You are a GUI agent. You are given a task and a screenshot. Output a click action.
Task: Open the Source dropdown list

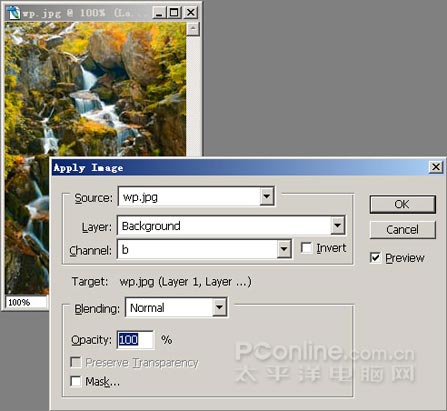[x=267, y=196]
